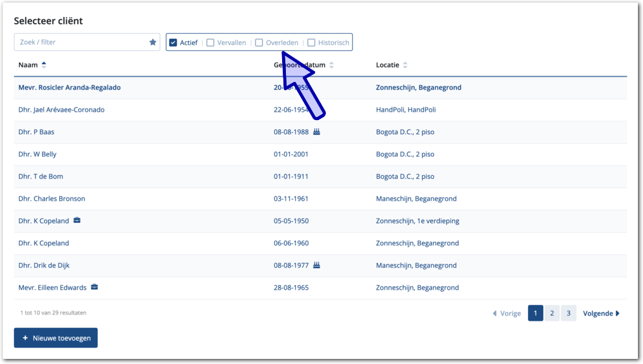Sort by Naam using its sort arrow
Image resolution: width=643 pixels, height=364 pixels.
point(44,65)
